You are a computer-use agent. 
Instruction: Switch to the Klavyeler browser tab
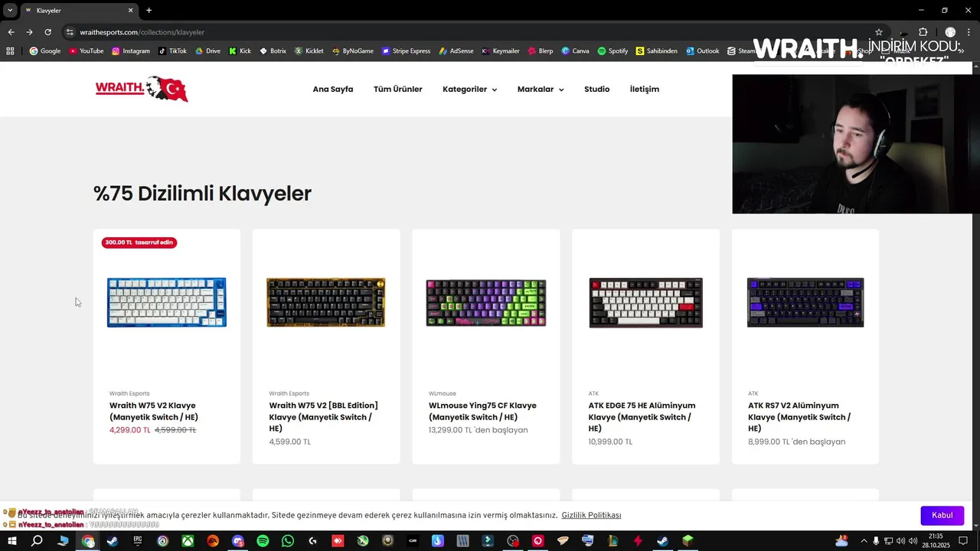pos(78,11)
